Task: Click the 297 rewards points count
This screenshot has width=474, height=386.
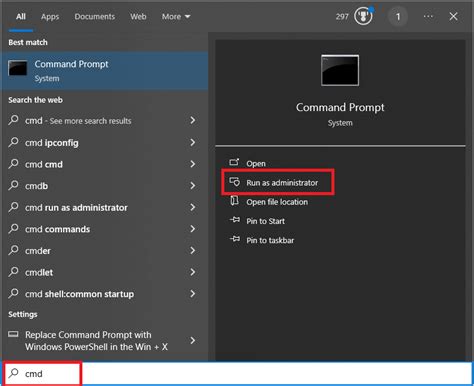Action: click(x=342, y=17)
